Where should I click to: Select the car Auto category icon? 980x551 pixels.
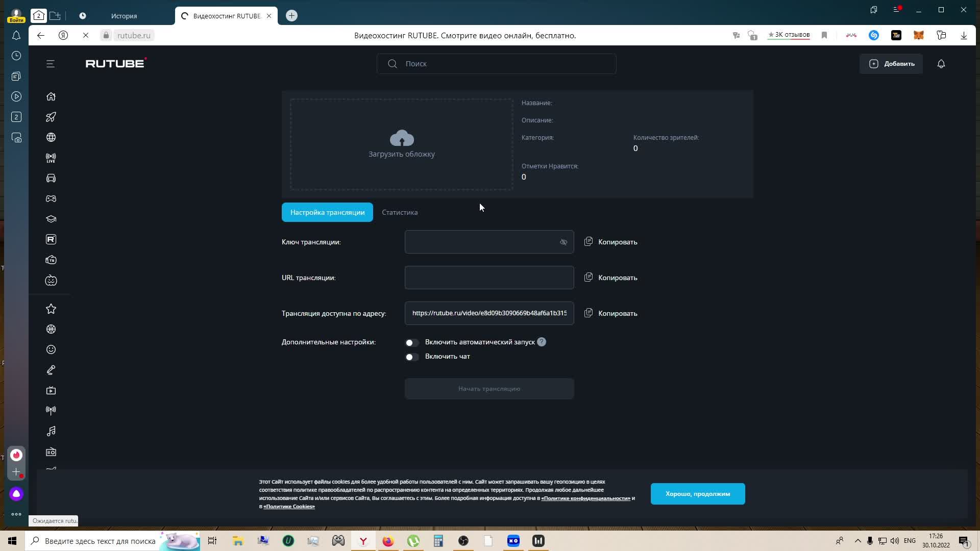tap(51, 179)
